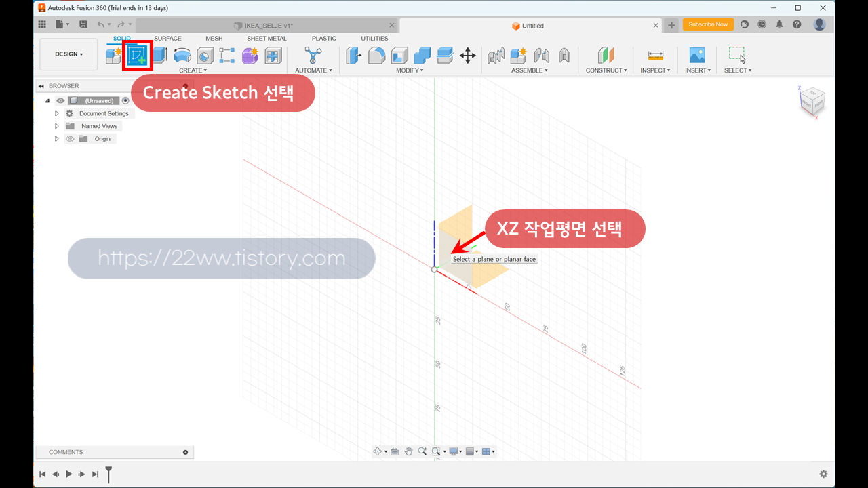868x488 pixels.
Task: Open the Help question mark menu
Action: [797, 24]
